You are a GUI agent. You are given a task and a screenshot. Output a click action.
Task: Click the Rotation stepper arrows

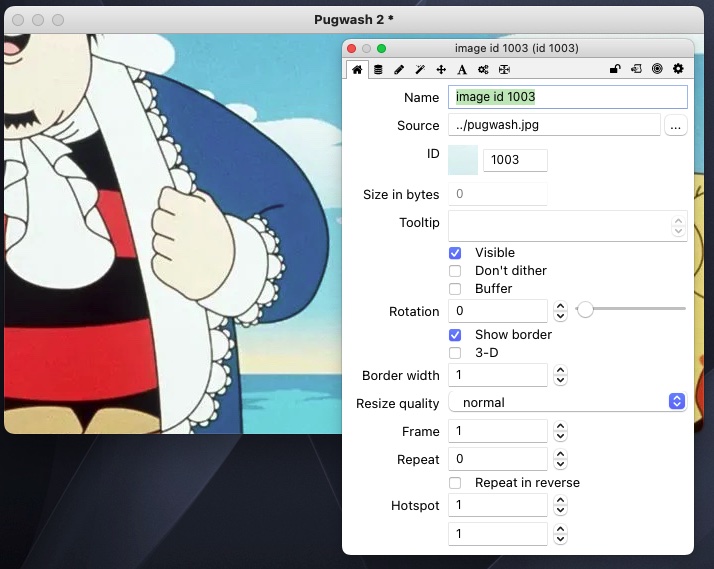click(561, 311)
